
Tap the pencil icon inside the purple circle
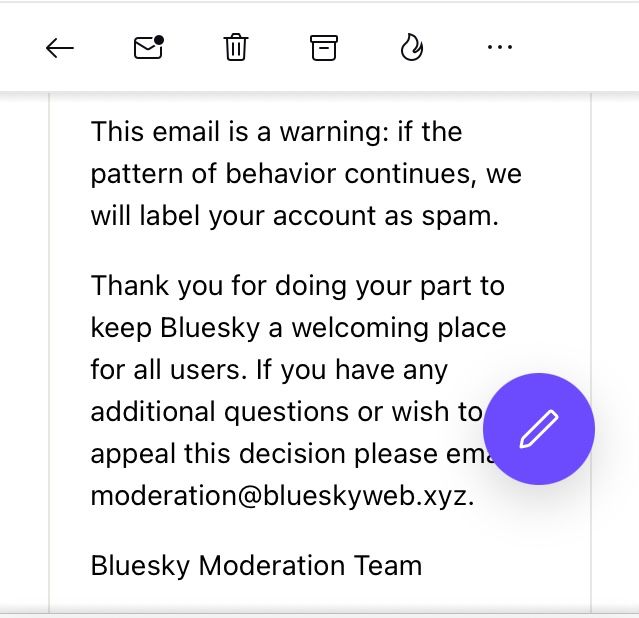click(539, 429)
